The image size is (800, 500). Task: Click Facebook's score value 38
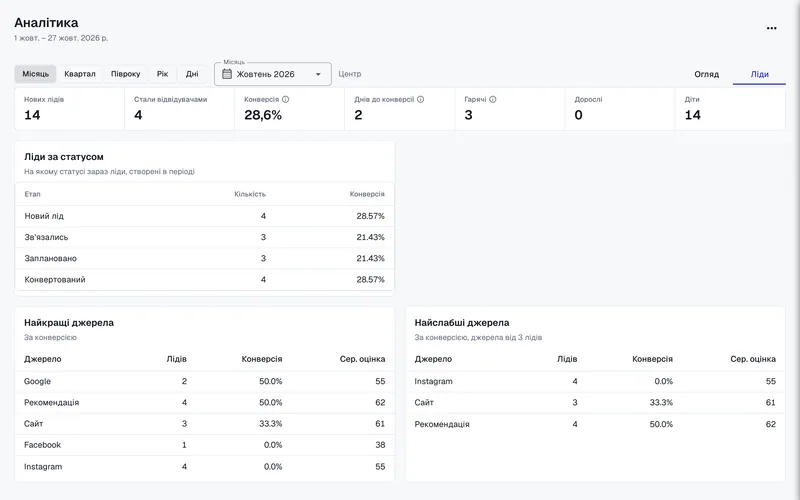[380, 445]
